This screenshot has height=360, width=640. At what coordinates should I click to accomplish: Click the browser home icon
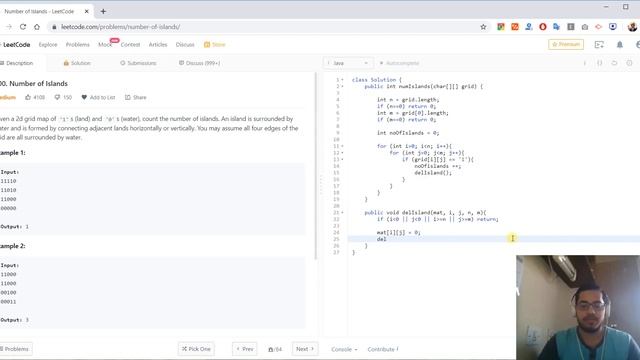(x=37, y=27)
